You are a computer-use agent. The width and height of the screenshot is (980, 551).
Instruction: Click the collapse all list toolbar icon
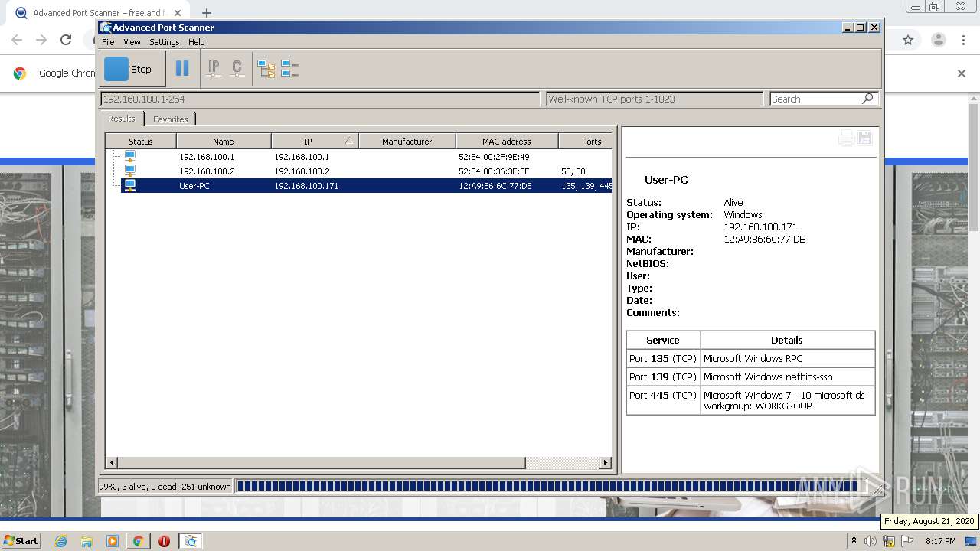[289, 69]
